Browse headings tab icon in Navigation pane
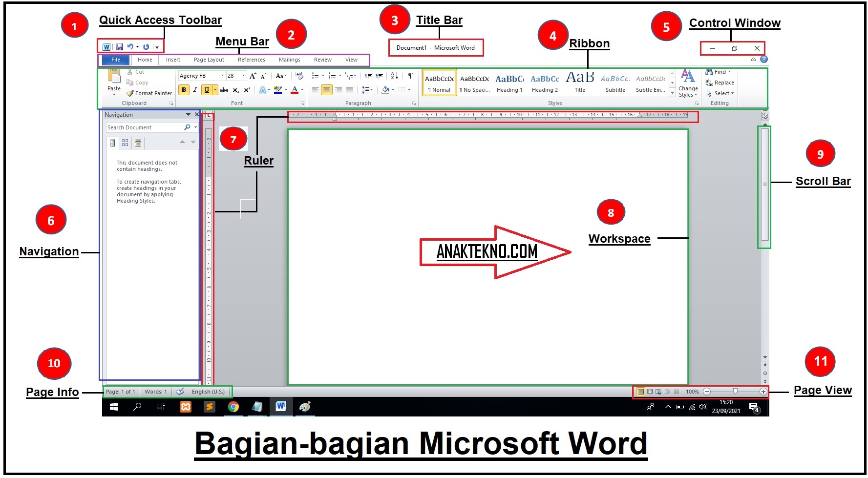 point(113,143)
